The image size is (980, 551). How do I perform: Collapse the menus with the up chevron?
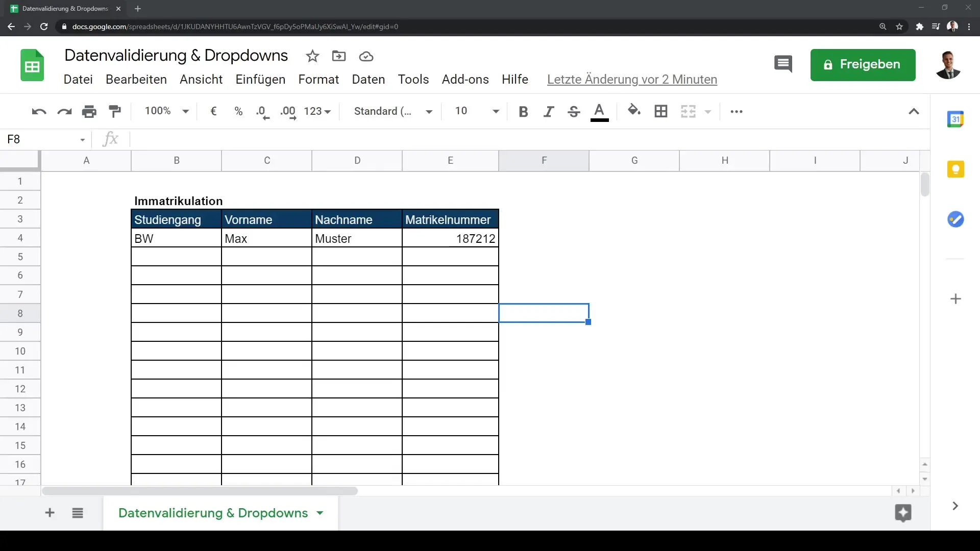coord(914,111)
